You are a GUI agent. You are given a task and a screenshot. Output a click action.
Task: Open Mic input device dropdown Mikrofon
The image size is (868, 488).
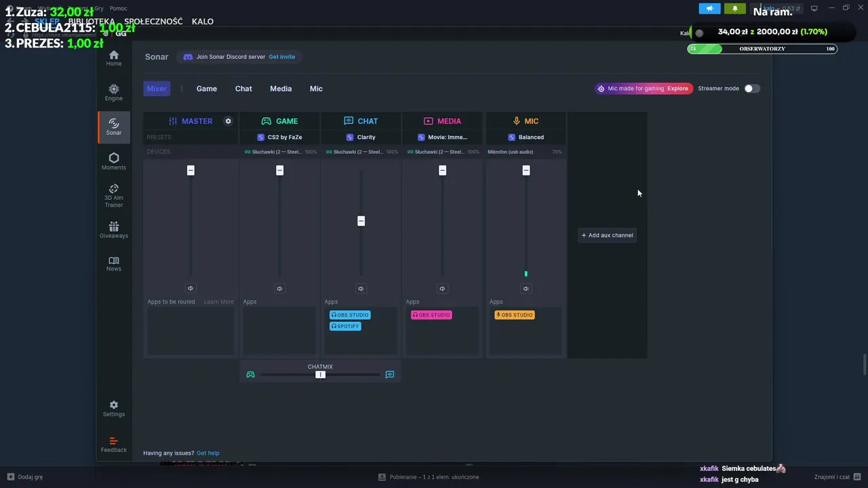click(525, 152)
